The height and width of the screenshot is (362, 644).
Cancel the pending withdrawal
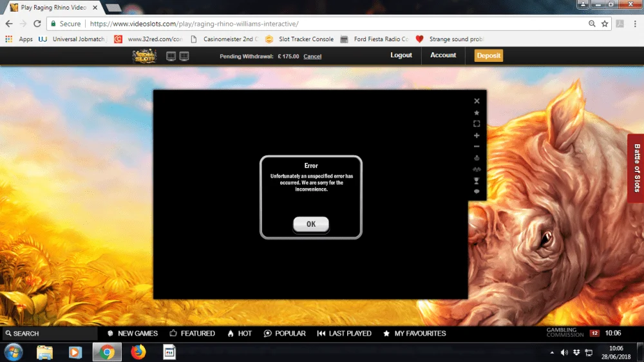312,56
